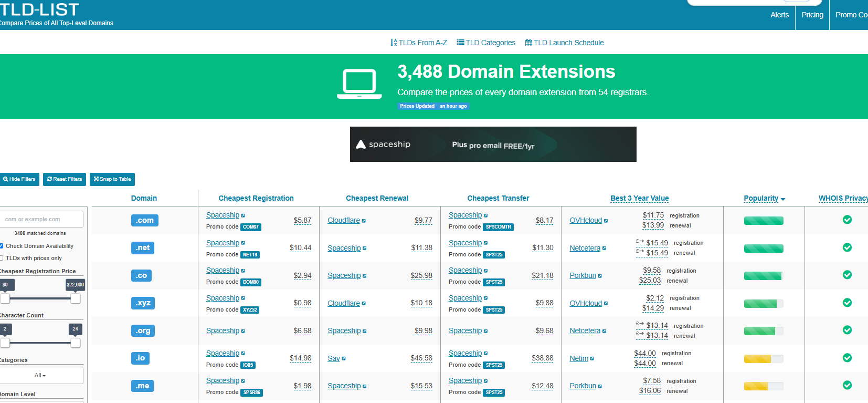Click the external-link icon beside Sav in .io row

pos(344,359)
